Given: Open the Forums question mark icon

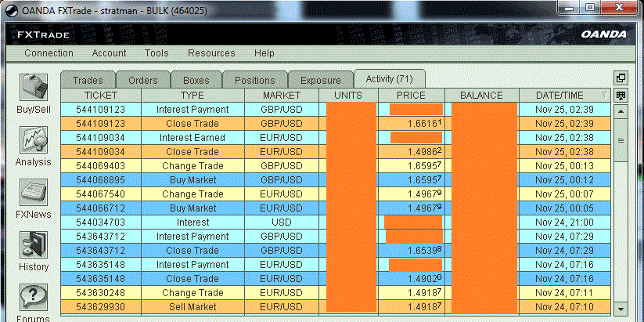Looking at the screenshot, I should 34,298.
